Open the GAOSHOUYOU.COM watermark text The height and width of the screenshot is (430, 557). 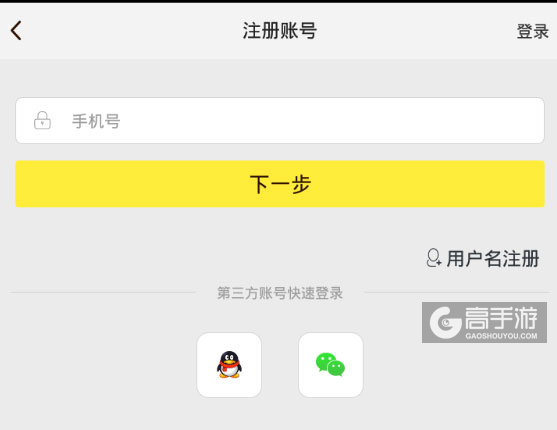[501, 336]
